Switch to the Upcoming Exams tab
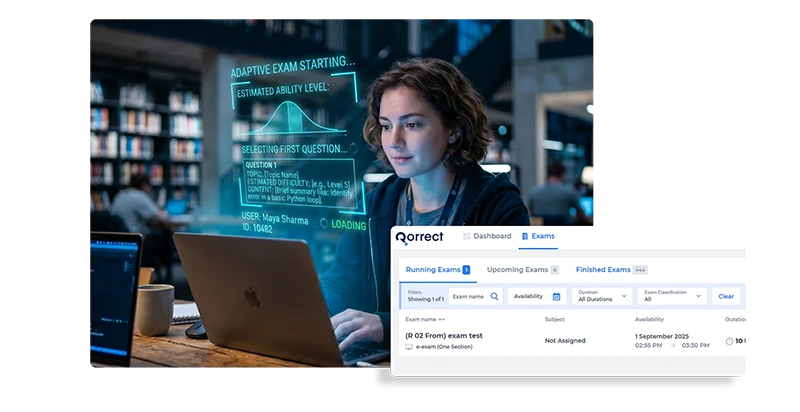This screenshot has height=412, width=800. [x=522, y=270]
